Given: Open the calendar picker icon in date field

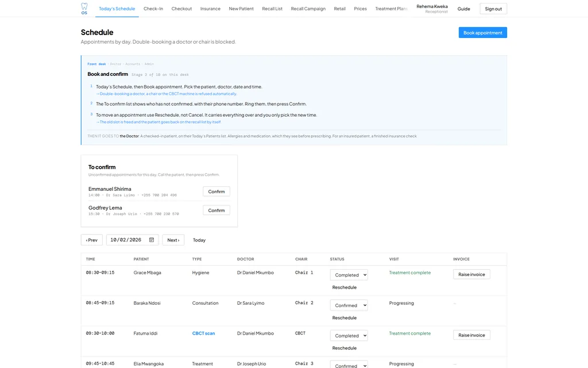Looking at the screenshot, I should 152,240.
